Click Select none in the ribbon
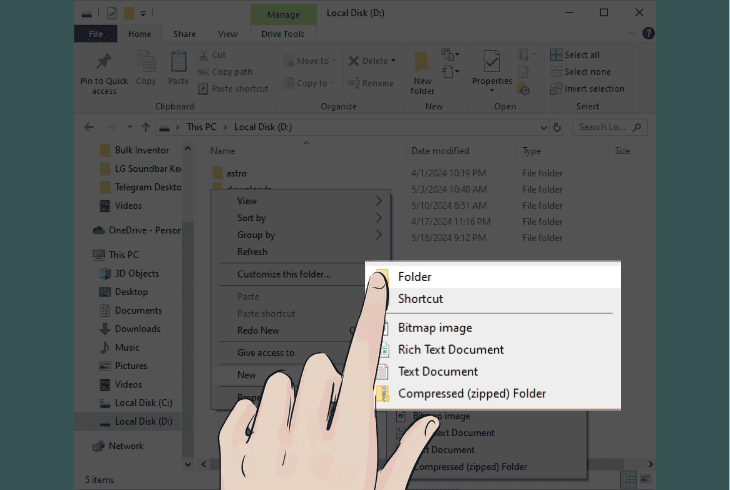 [580, 72]
